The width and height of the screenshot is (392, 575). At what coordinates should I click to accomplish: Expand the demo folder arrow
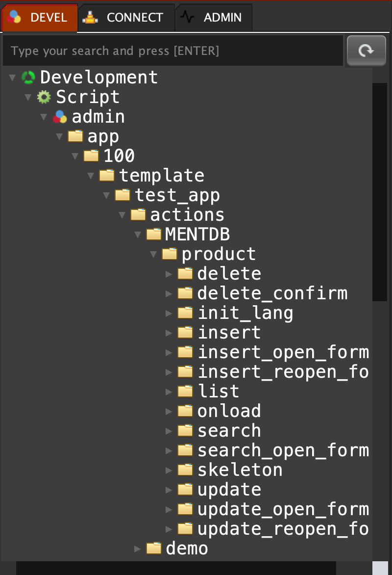[x=138, y=549]
